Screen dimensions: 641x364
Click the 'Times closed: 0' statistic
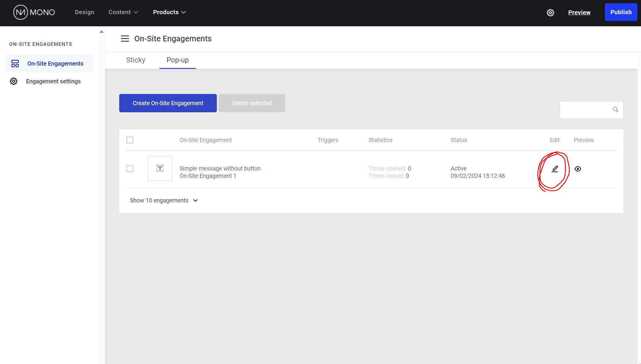point(389,176)
